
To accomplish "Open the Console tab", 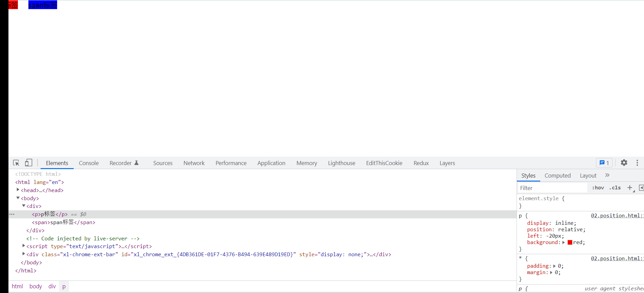I will pos(89,163).
